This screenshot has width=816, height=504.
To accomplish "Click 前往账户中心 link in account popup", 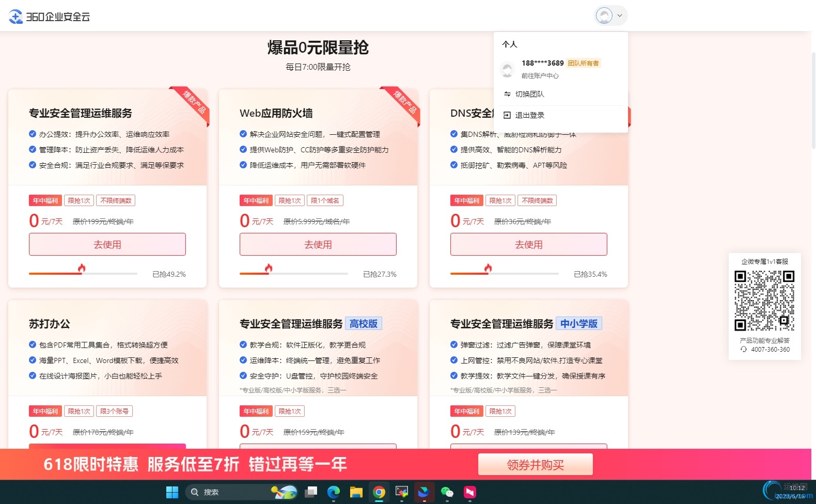I will point(540,76).
